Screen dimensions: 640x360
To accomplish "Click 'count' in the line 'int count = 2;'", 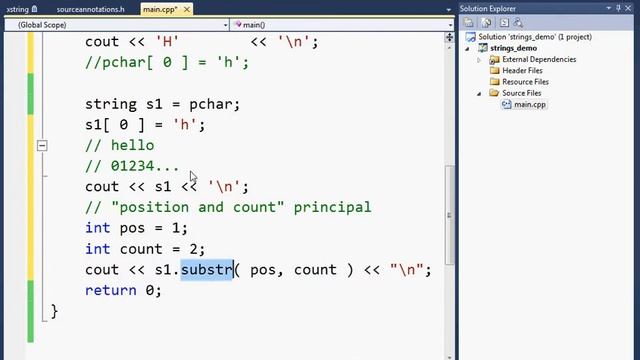I will (141, 249).
